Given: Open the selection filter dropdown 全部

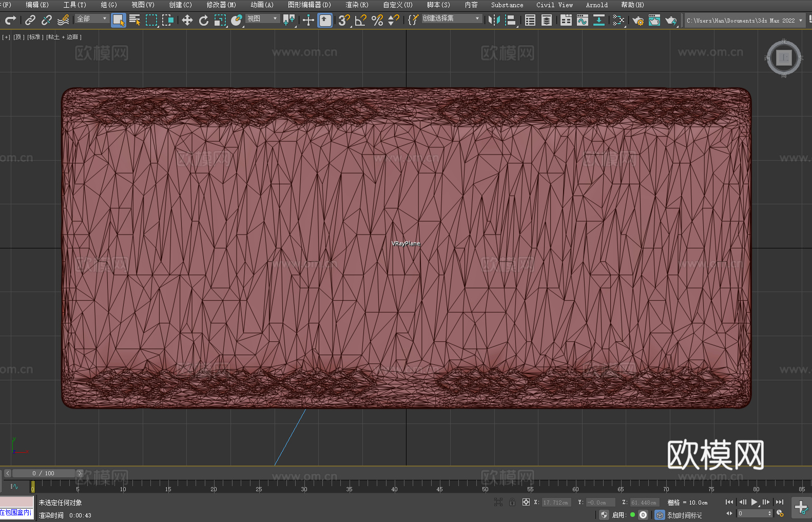Looking at the screenshot, I should point(92,18).
